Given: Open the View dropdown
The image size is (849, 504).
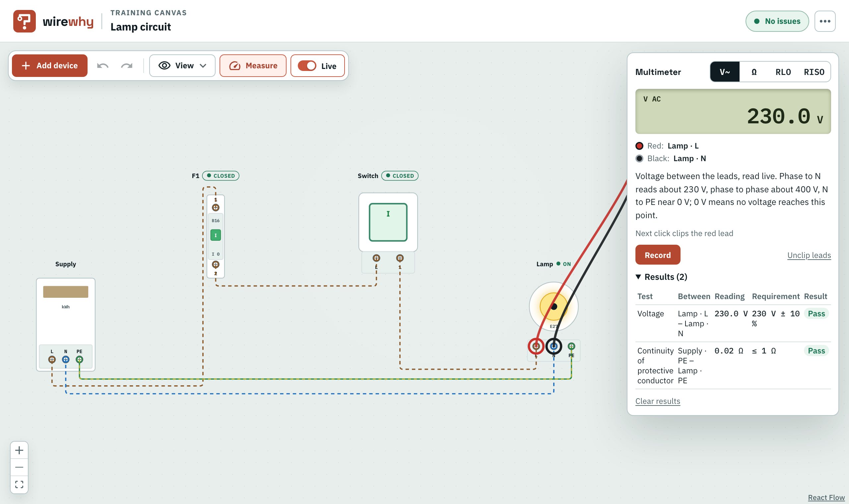Looking at the screenshot, I should 182,66.
